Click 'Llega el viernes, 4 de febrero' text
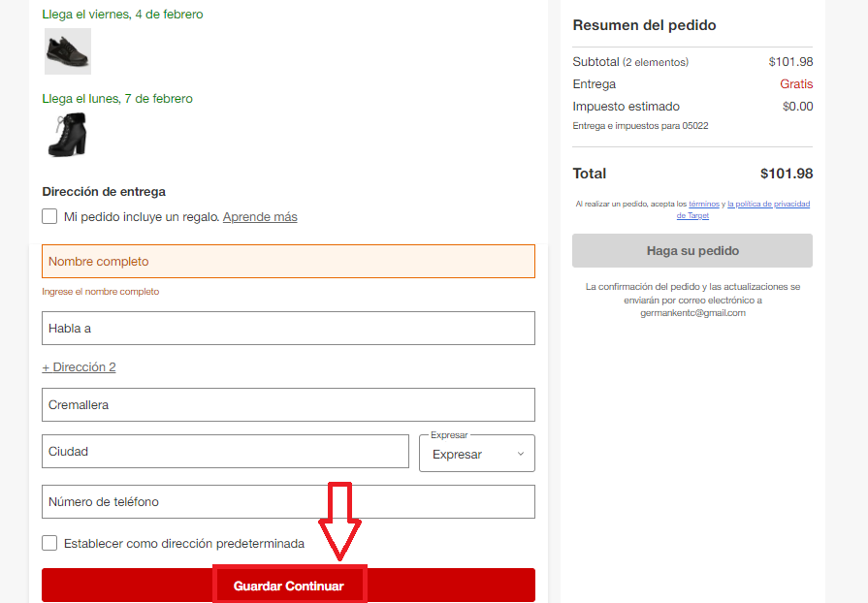The width and height of the screenshot is (868, 603). (x=122, y=15)
